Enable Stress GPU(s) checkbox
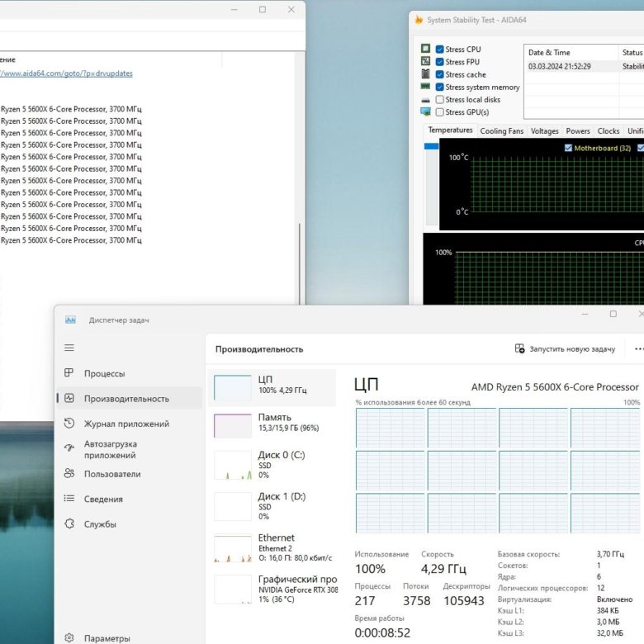This screenshot has height=644, width=644. point(439,111)
